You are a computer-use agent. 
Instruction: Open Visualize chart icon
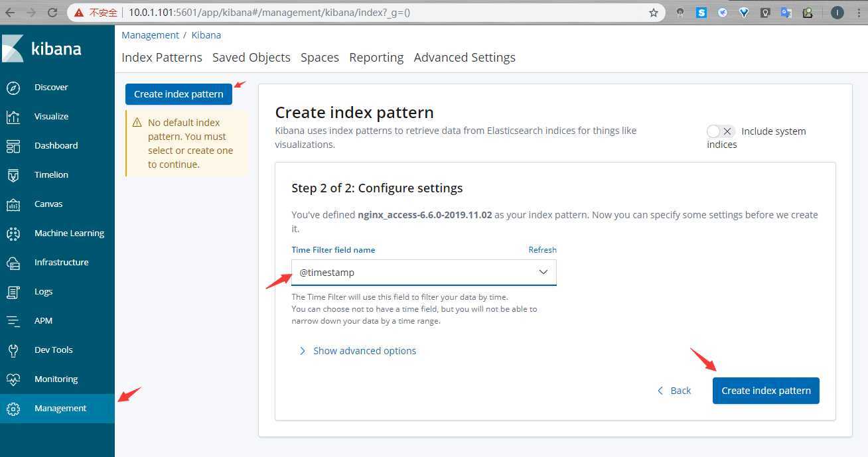[x=13, y=117]
